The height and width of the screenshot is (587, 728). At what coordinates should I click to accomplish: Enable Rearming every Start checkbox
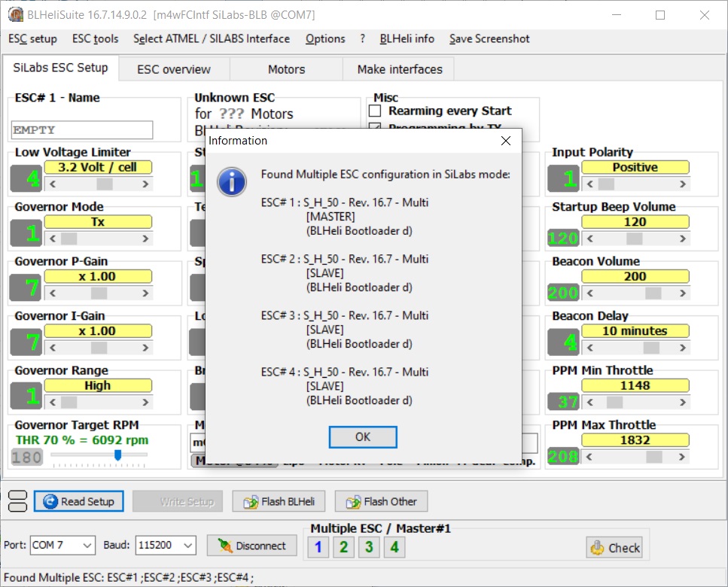tap(375, 111)
